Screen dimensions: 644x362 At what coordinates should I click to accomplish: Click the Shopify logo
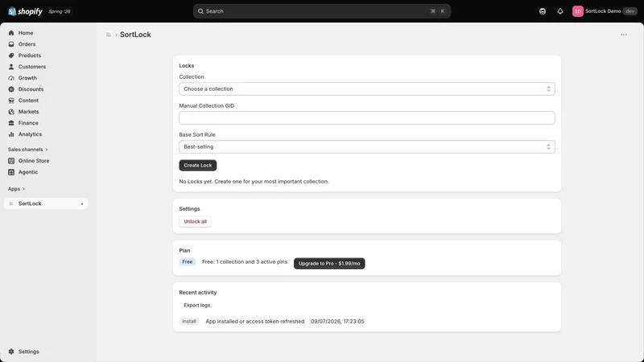click(25, 11)
